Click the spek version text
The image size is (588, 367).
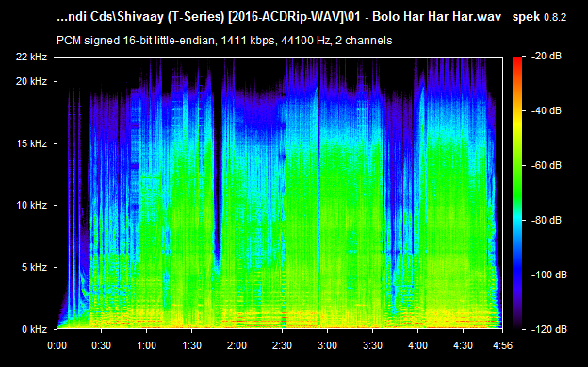539,17
